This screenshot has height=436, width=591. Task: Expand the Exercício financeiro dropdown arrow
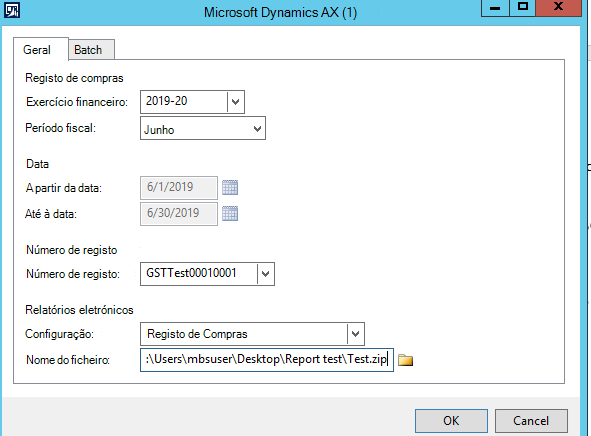[236, 102]
